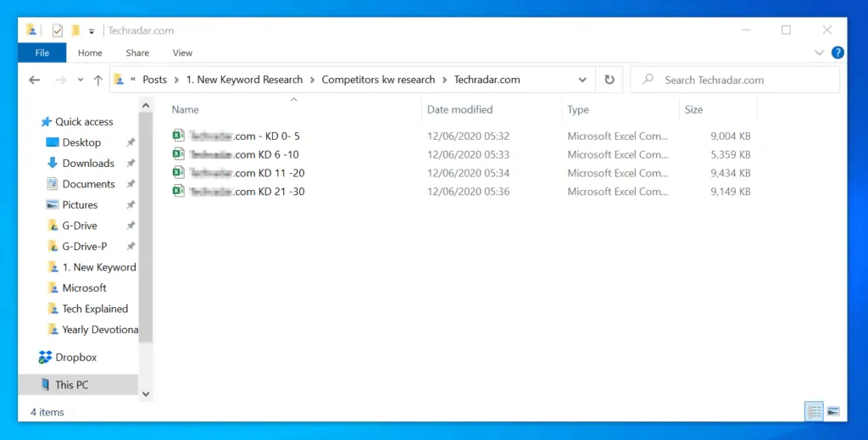Open the Help question mark icon

click(x=837, y=53)
